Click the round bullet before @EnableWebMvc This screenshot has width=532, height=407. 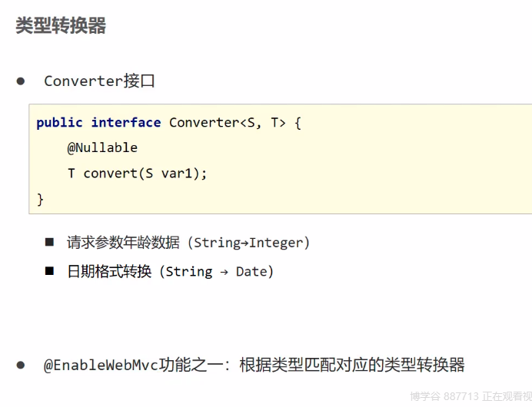click(x=21, y=364)
